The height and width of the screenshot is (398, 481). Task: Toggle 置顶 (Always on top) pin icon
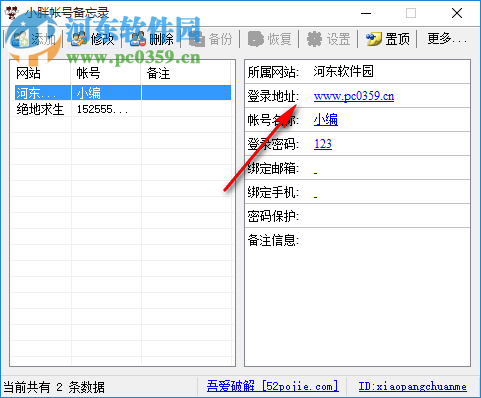[x=374, y=39]
